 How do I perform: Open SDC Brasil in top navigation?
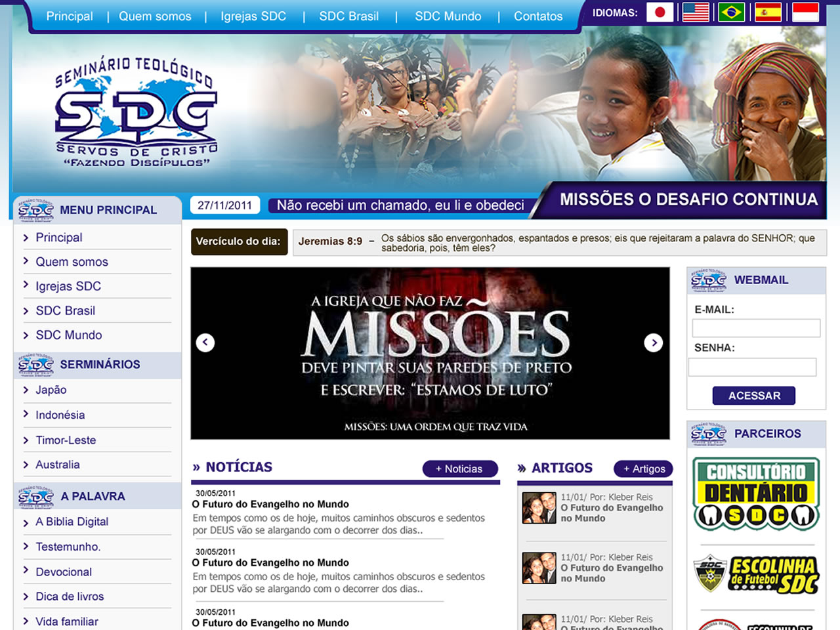point(349,16)
